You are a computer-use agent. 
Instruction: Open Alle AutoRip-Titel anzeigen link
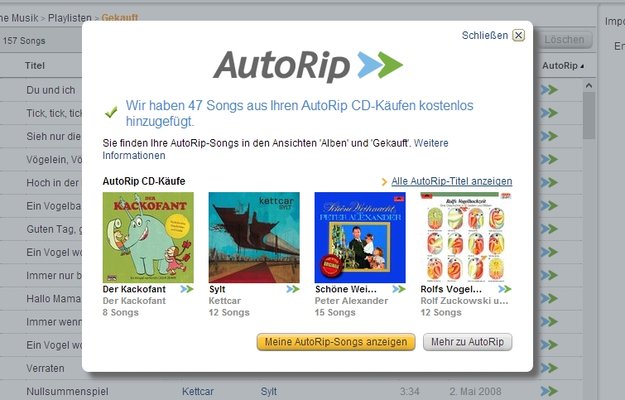point(452,181)
